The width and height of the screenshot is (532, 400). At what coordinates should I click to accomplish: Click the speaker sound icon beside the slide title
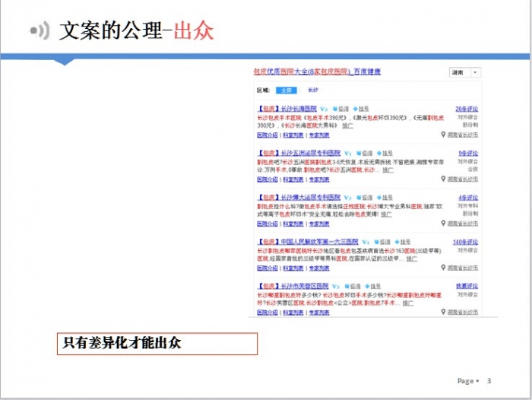pos(40,30)
